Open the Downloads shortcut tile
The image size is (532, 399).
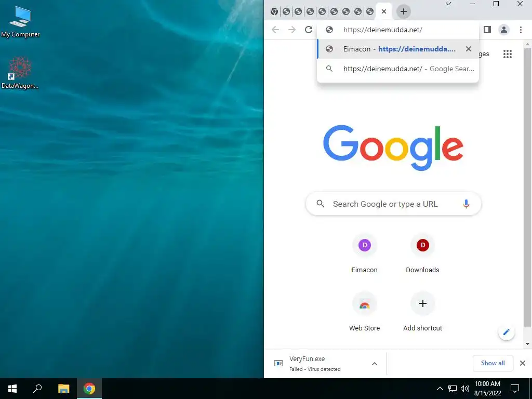pos(422,254)
